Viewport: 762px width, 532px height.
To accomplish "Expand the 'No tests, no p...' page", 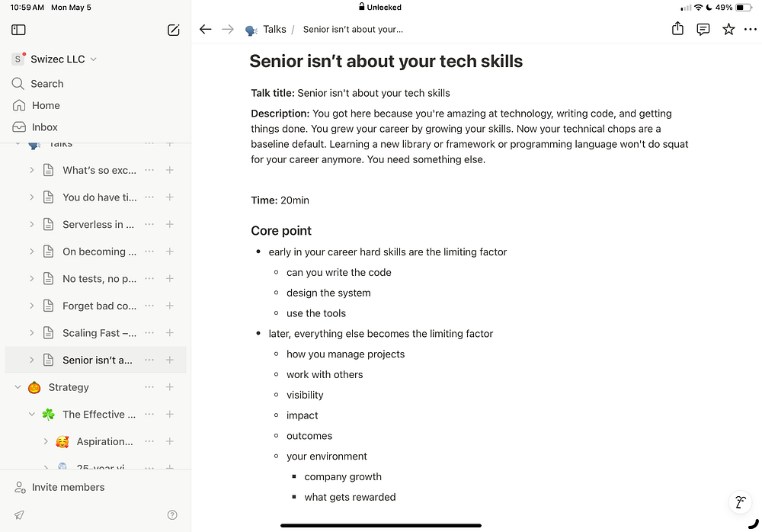I will pos(31,279).
